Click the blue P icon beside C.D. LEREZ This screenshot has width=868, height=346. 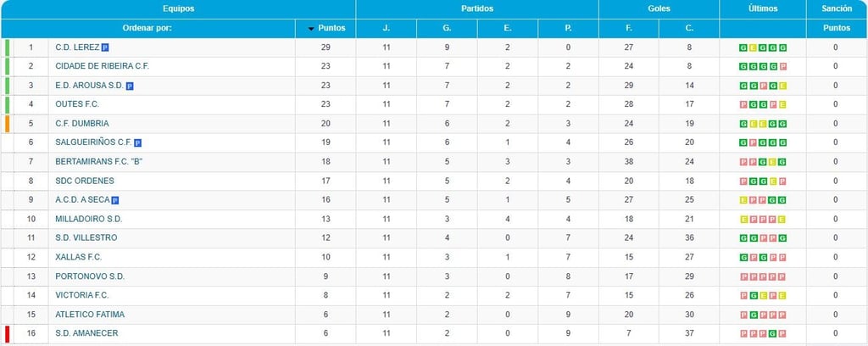tap(105, 47)
